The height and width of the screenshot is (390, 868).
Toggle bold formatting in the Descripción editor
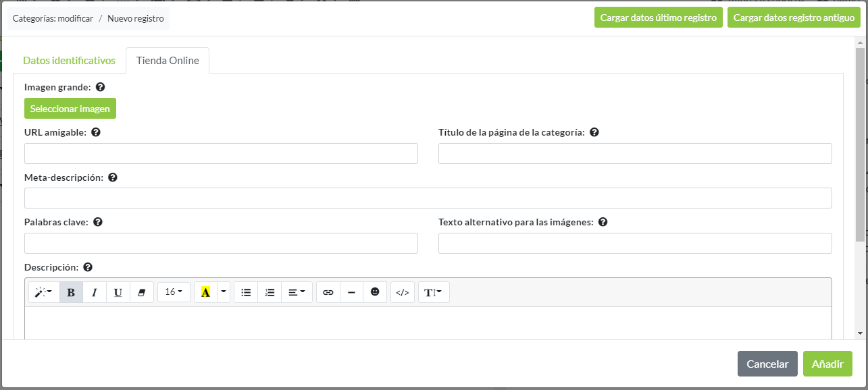(x=71, y=292)
